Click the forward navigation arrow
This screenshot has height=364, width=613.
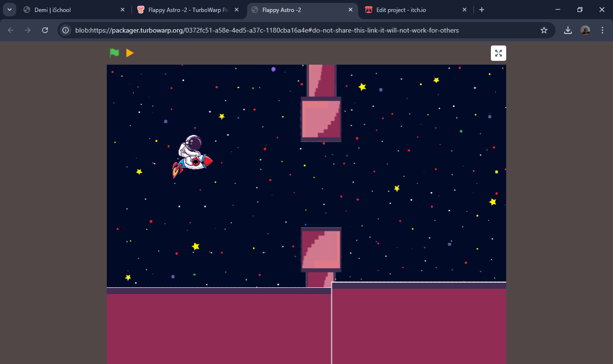point(27,30)
